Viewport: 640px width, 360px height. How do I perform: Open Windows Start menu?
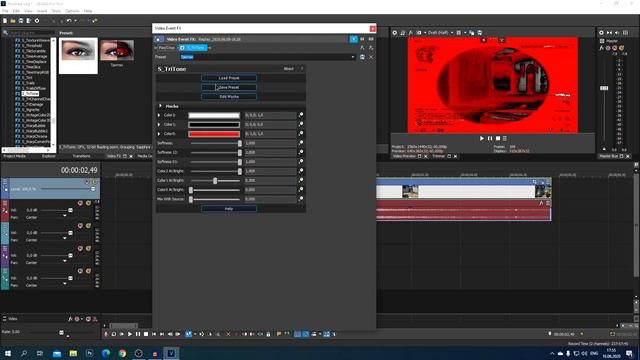8,353
